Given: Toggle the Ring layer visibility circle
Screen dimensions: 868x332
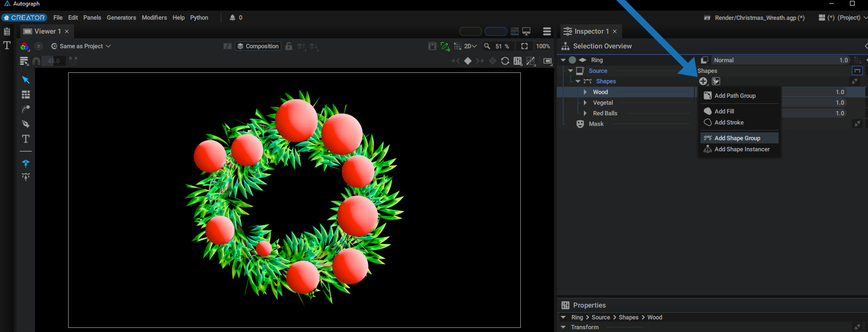Looking at the screenshot, I should tap(572, 60).
